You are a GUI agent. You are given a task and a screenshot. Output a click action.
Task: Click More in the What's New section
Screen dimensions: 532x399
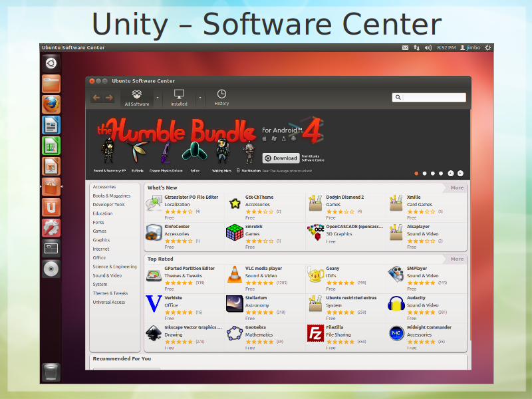point(457,188)
